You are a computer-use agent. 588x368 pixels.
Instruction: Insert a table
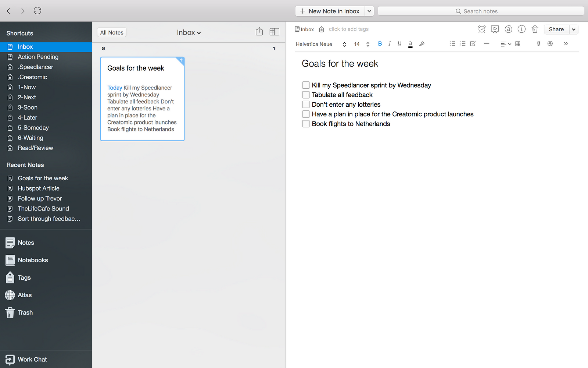pos(518,44)
